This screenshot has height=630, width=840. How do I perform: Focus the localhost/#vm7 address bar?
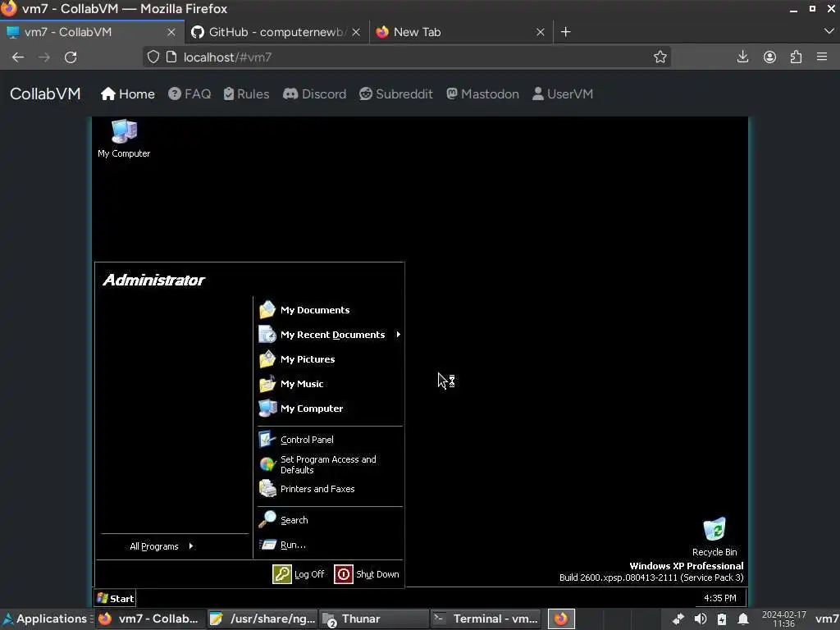[407, 57]
